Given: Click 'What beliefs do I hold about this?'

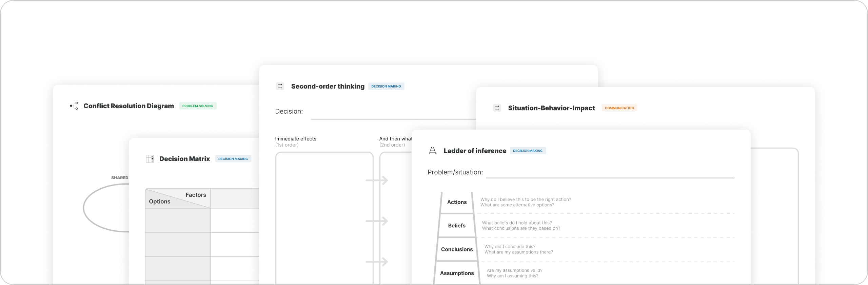Looking at the screenshot, I should tap(517, 223).
